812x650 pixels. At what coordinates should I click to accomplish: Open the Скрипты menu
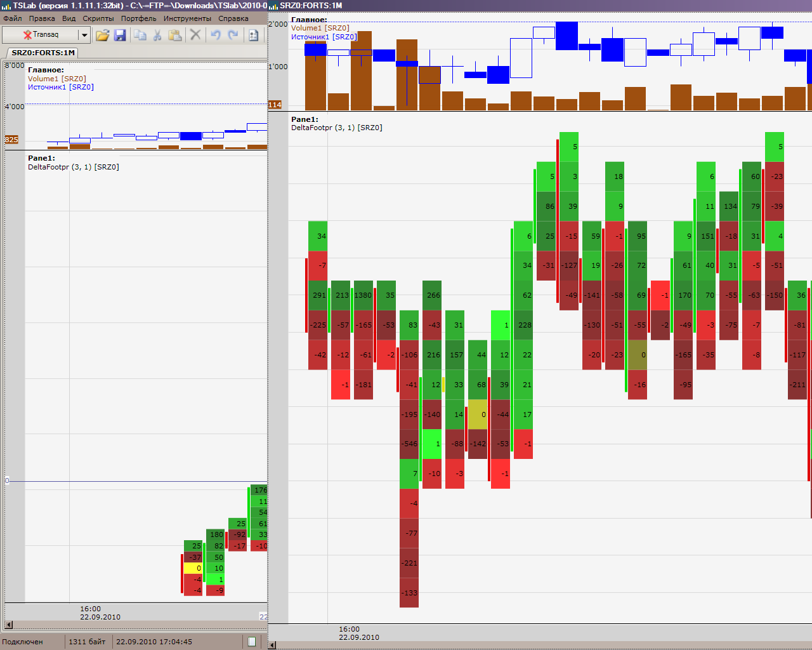98,18
